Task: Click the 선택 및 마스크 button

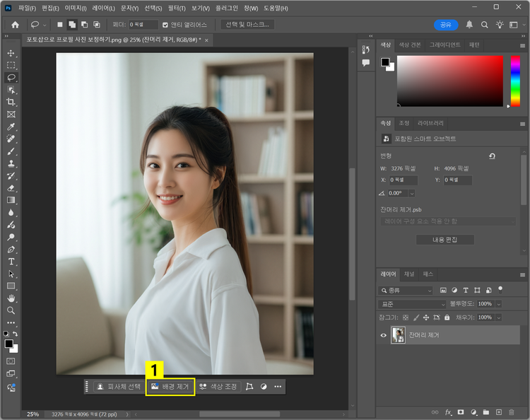Action: (247, 25)
